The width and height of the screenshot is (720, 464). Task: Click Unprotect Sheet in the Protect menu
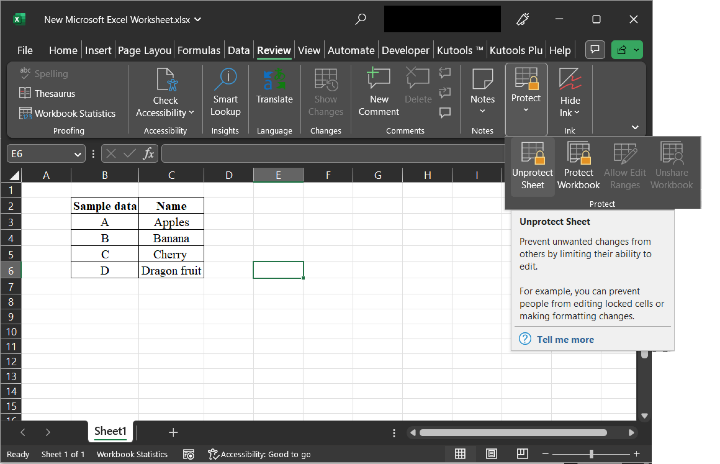click(x=532, y=166)
